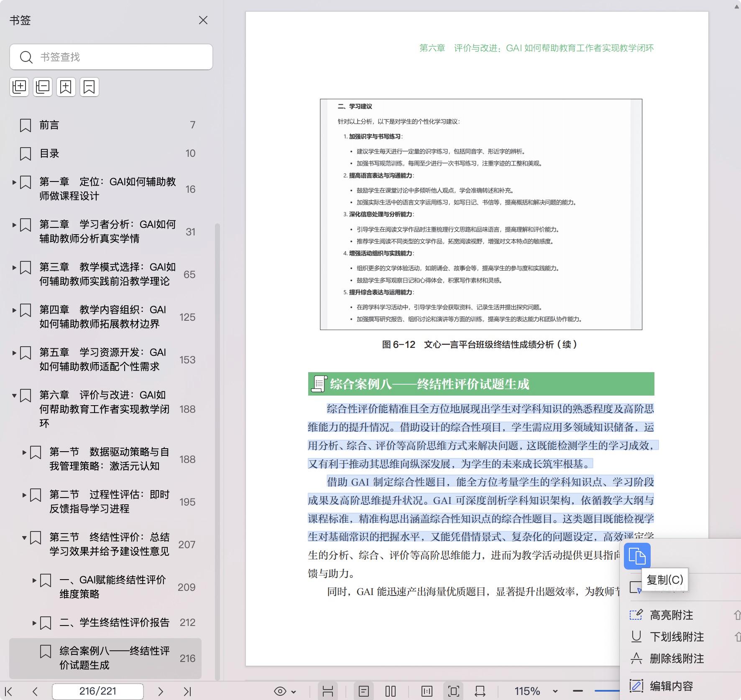Select the add bookmark icon
The image size is (741, 700).
pos(66,87)
